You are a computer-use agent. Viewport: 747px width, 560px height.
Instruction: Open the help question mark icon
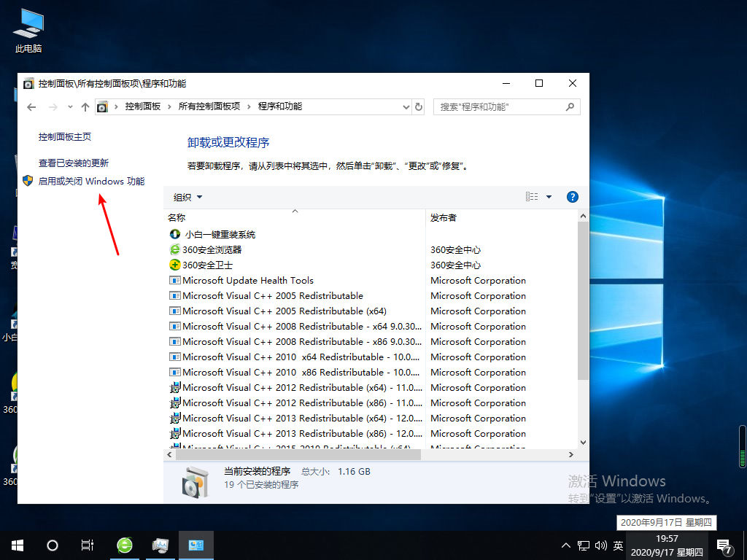click(573, 197)
